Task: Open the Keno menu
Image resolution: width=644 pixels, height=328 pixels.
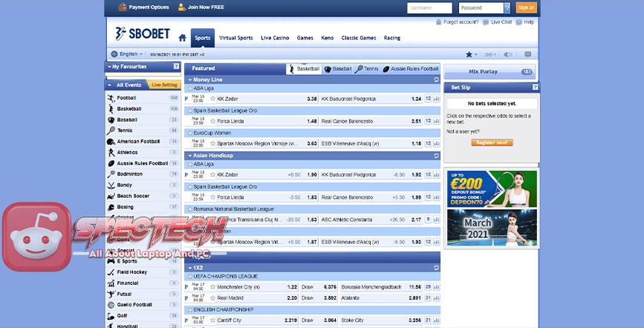Action: tap(328, 38)
